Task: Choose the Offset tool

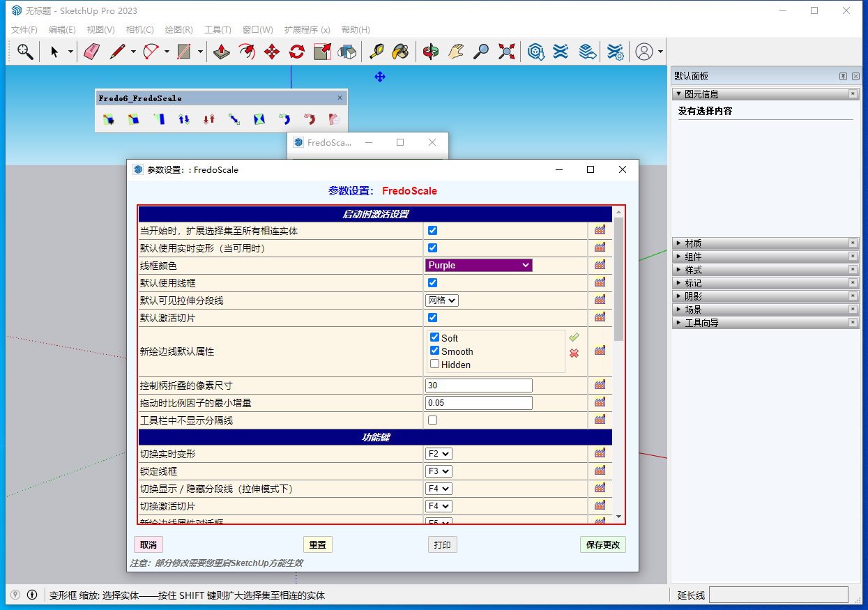Action: 247,52
